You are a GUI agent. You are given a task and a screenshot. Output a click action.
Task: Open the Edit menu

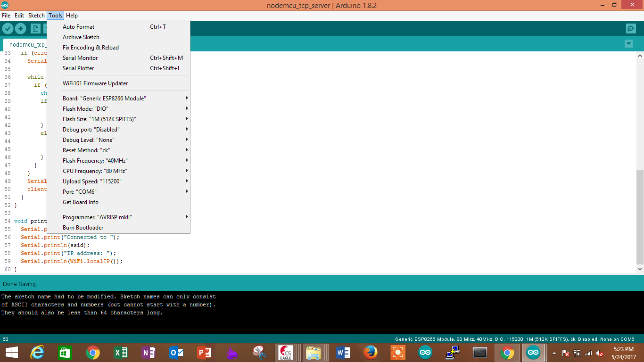coord(19,16)
